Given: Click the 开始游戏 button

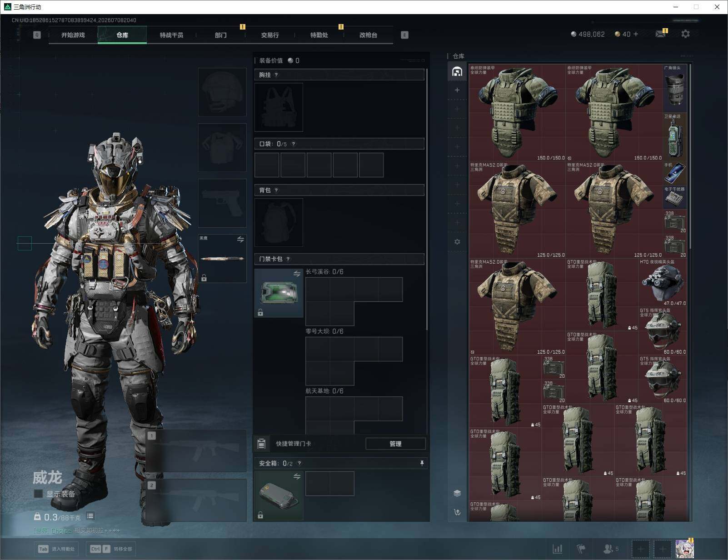Looking at the screenshot, I should [x=73, y=35].
